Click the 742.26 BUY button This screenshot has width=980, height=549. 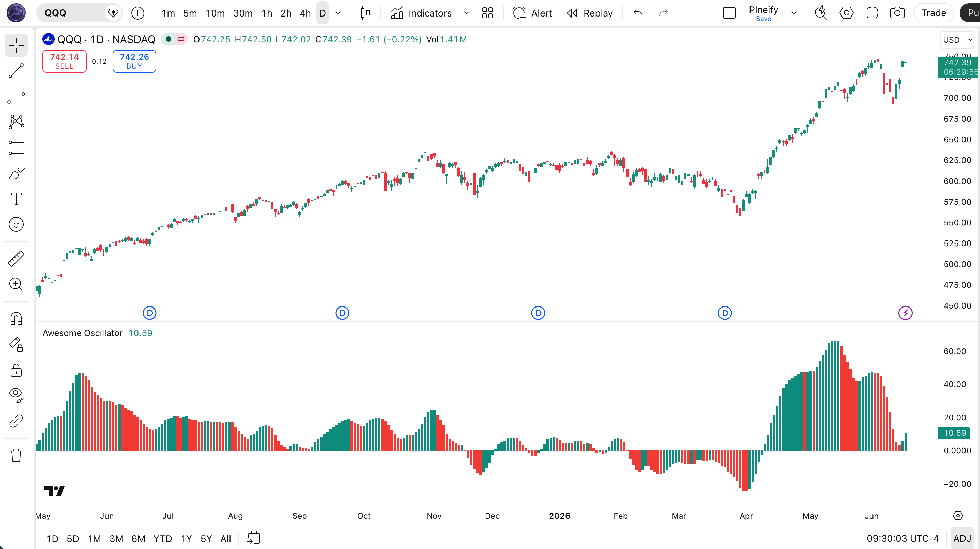click(x=134, y=61)
